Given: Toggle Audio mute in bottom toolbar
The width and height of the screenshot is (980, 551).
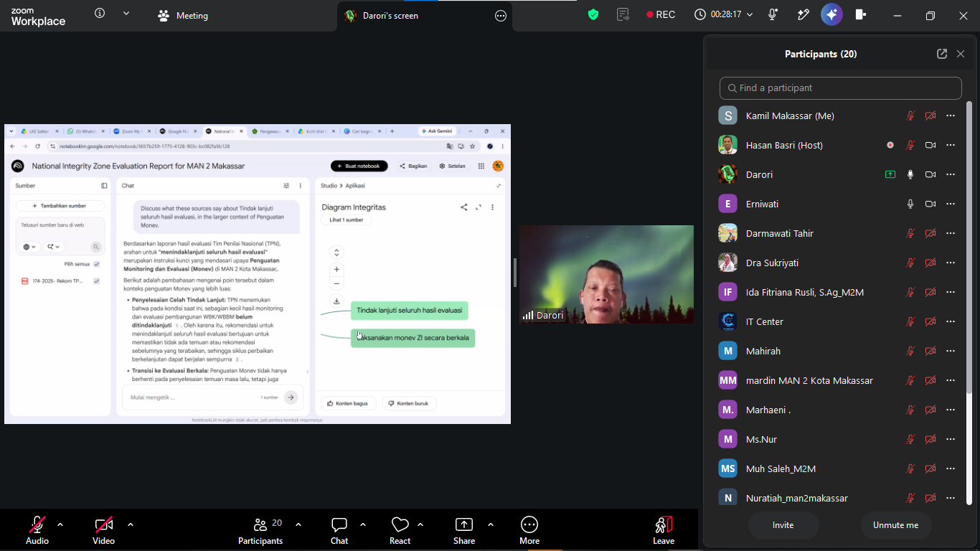Looking at the screenshot, I should [x=37, y=531].
